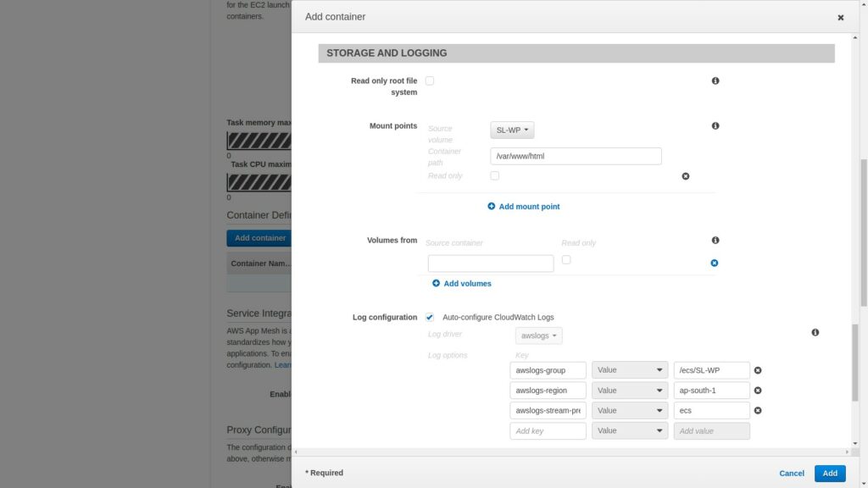Viewport: 868px width, 488px height.
Task: Click the ap-south-1 value field
Action: 711,391
